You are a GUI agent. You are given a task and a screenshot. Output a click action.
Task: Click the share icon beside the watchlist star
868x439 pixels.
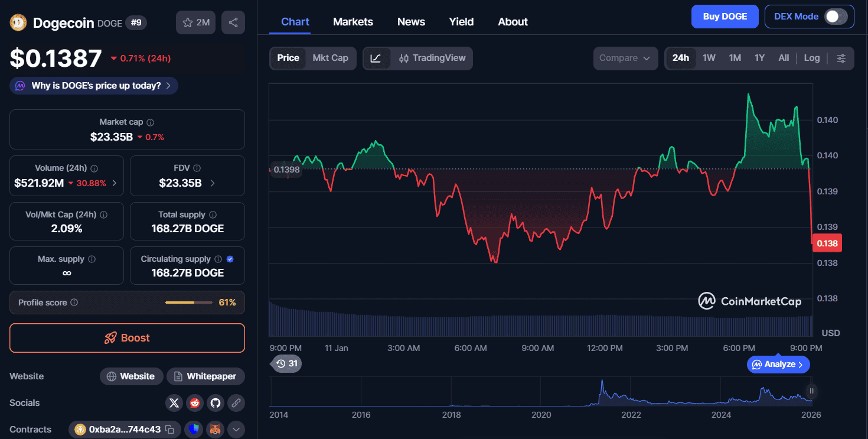233,22
